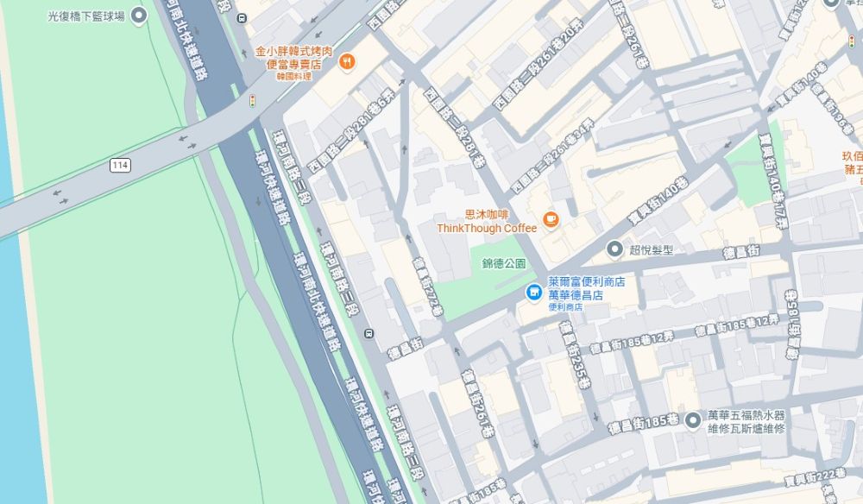Image resolution: width=863 pixels, height=504 pixels.
Task: Click the bus stop icon on 環河南路三段
Action: (369, 333)
